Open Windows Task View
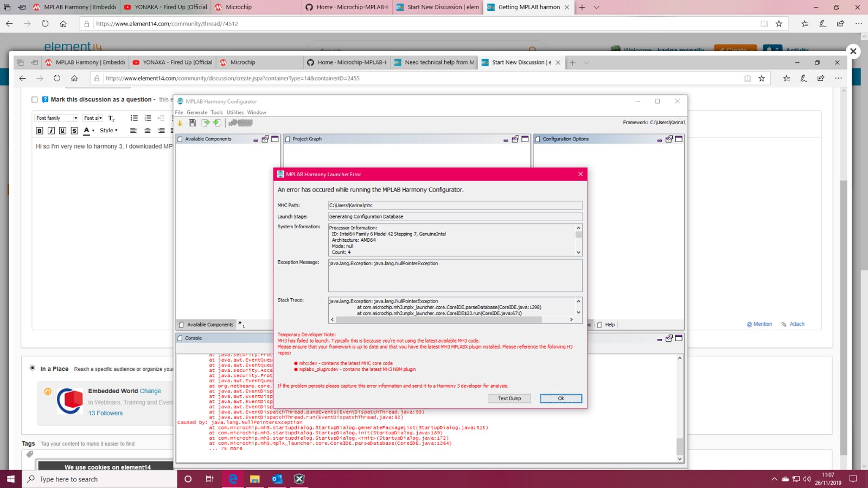Image resolution: width=868 pixels, height=488 pixels. [209, 479]
